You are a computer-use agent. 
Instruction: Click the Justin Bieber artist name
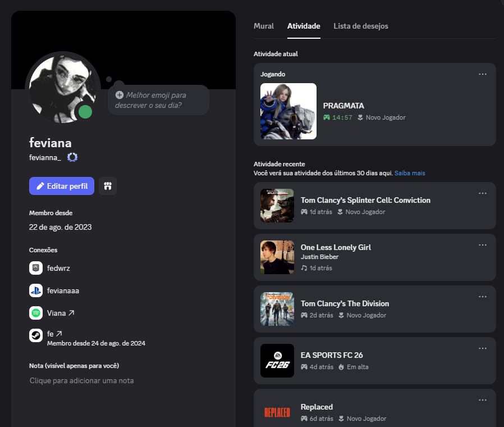click(319, 257)
